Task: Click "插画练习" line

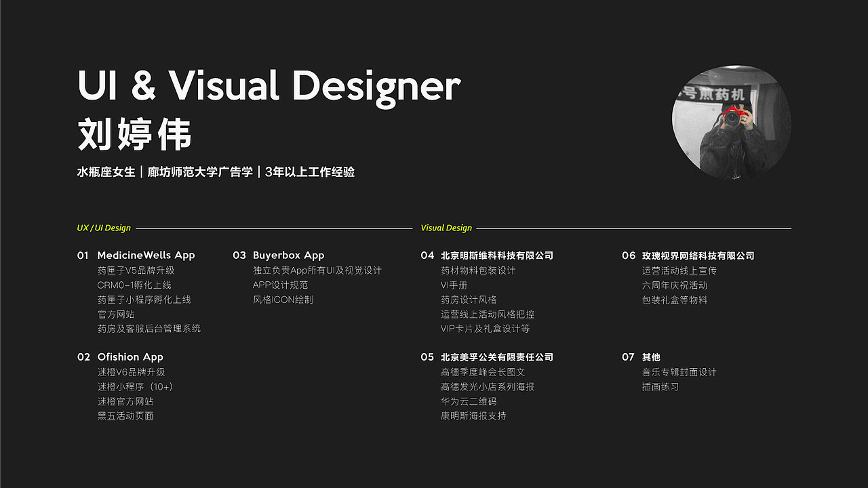Action: 660,387
